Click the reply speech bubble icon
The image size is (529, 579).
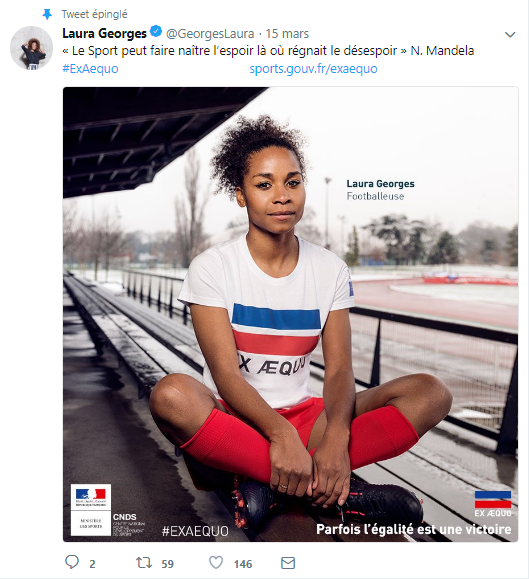click(72, 562)
